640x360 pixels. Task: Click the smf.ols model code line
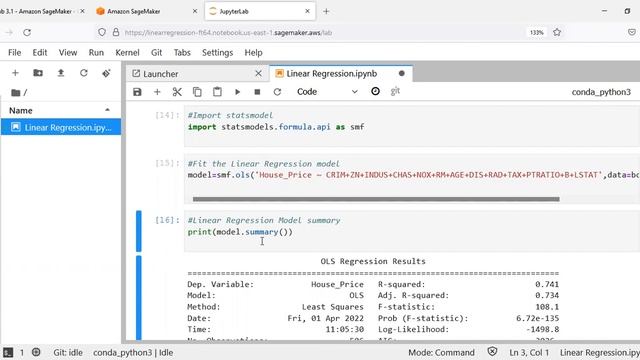[413, 175]
